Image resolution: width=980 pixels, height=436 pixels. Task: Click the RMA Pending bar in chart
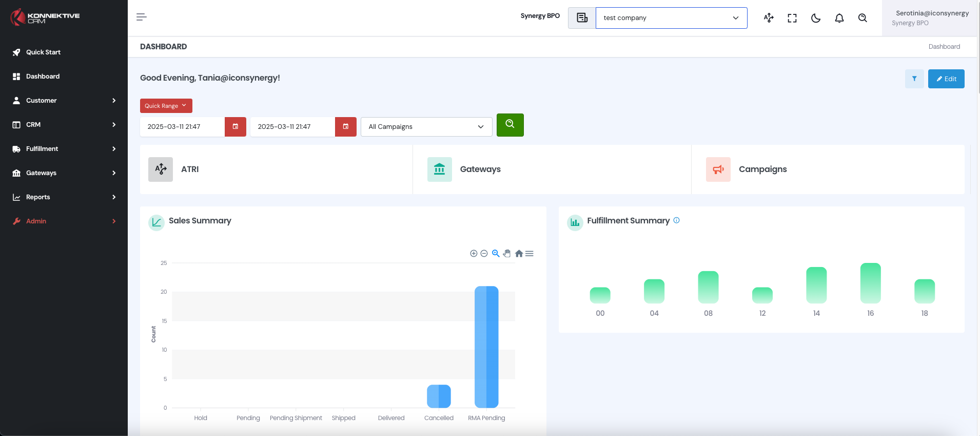point(486,347)
